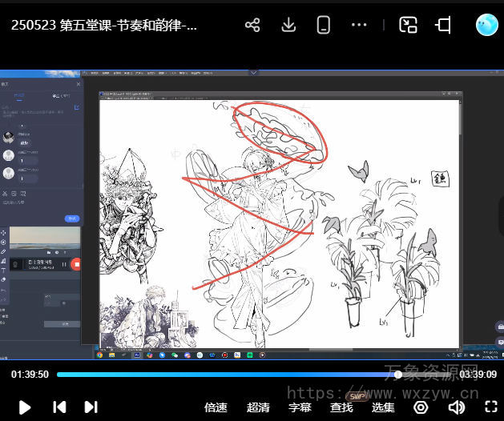This screenshot has width=504, height=421.
Task: Open the three-dot more options menu
Action: click(x=359, y=25)
